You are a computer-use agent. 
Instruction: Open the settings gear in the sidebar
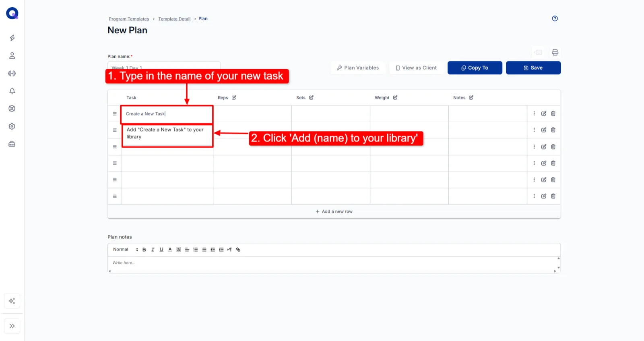click(x=12, y=126)
